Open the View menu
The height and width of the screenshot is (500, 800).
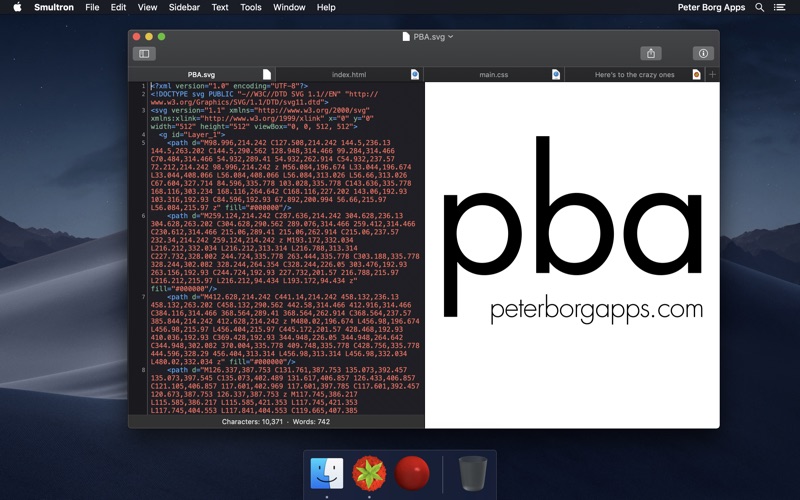(x=147, y=7)
